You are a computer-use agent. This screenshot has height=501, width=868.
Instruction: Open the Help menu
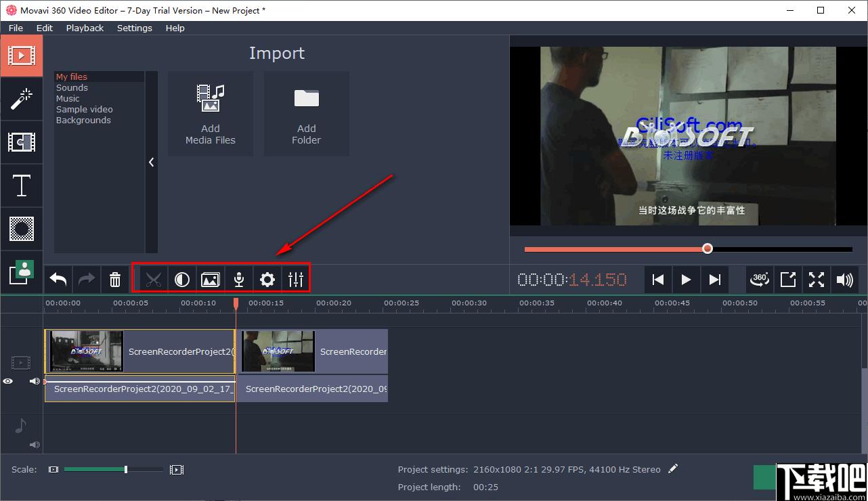tap(175, 28)
